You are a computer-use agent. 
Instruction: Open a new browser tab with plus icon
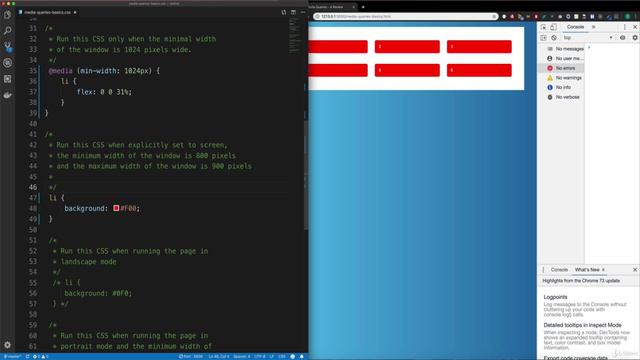click(363, 7)
